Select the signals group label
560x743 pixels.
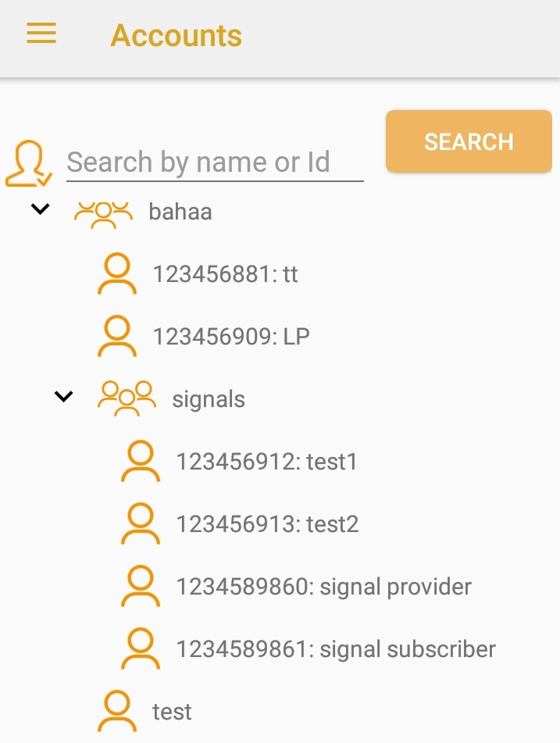pyautogui.click(x=209, y=399)
